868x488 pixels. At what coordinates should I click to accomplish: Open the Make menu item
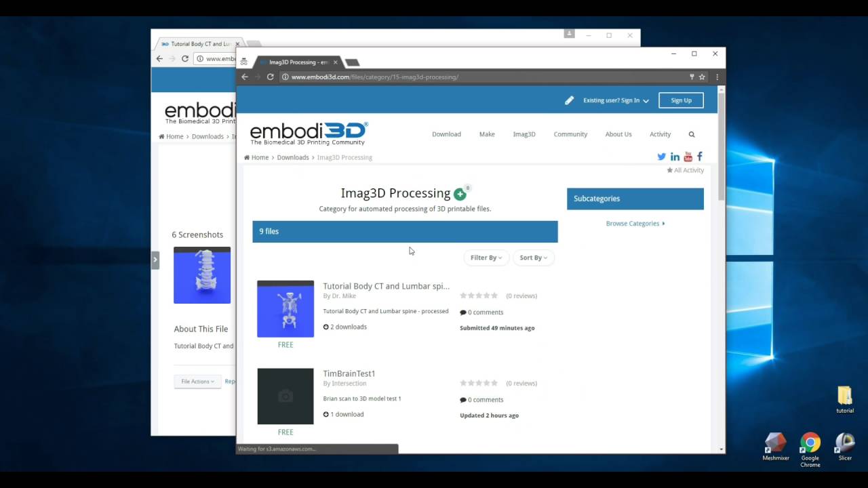(487, 134)
